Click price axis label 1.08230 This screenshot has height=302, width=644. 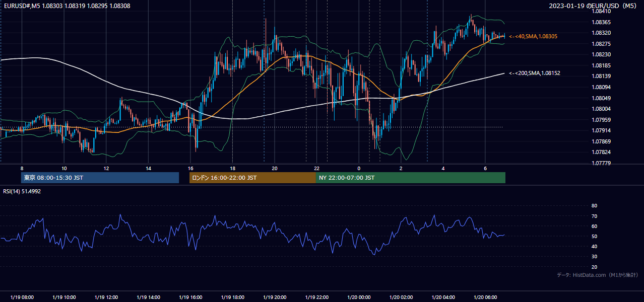coord(601,54)
